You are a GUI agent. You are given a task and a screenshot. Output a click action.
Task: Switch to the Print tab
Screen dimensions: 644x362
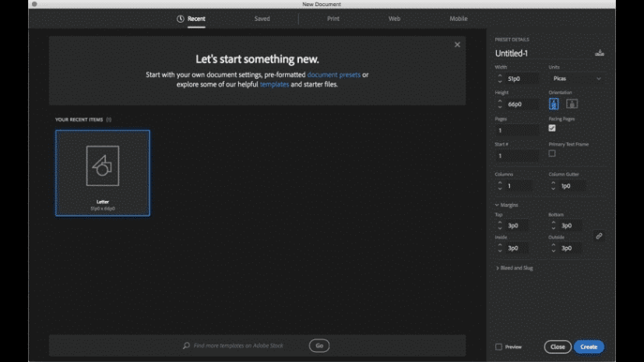[333, 19]
